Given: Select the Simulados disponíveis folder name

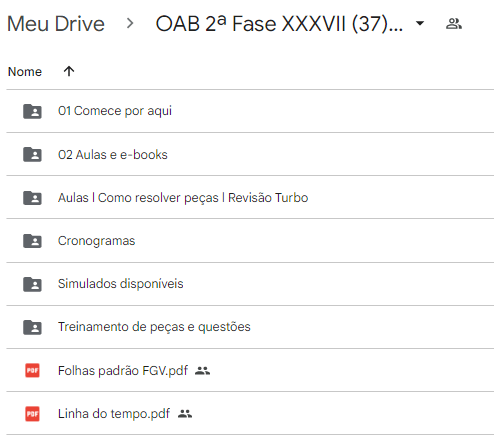Looking at the screenshot, I should tap(120, 284).
